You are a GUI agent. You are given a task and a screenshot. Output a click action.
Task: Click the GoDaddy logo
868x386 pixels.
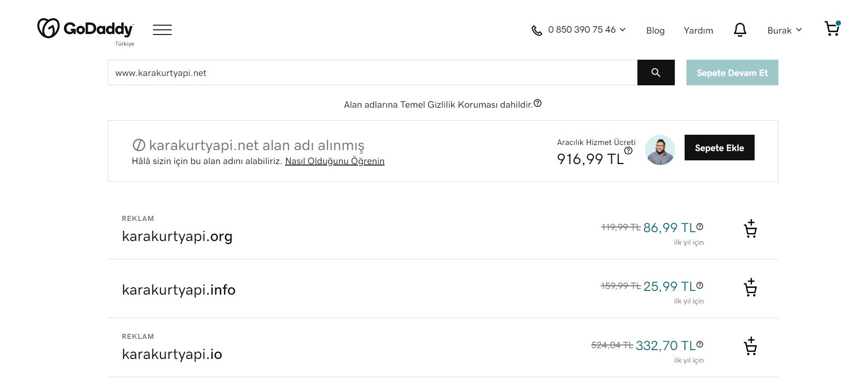pos(85,29)
